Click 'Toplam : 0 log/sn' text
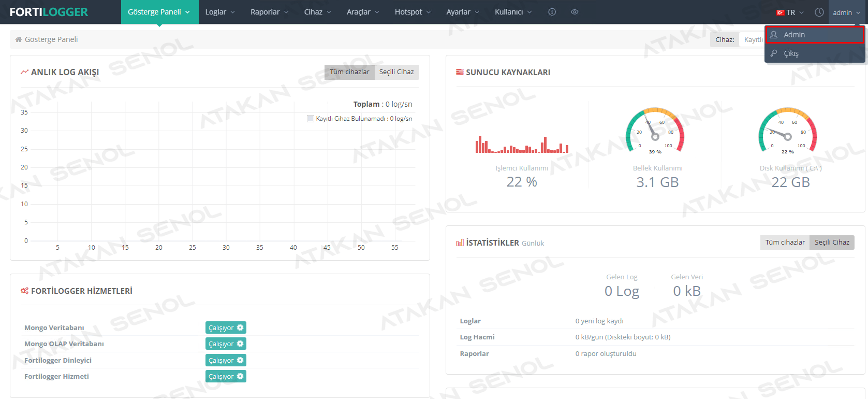Viewport: 868px width, 399px height. (x=382, y=104)
